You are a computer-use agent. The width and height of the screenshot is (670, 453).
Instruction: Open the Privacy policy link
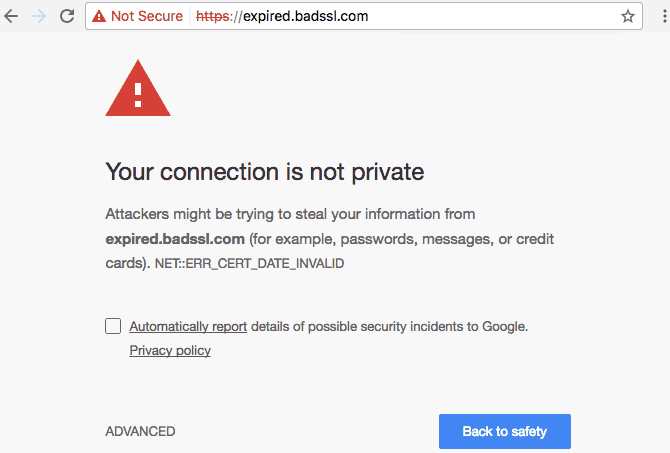tap(170, 350)
